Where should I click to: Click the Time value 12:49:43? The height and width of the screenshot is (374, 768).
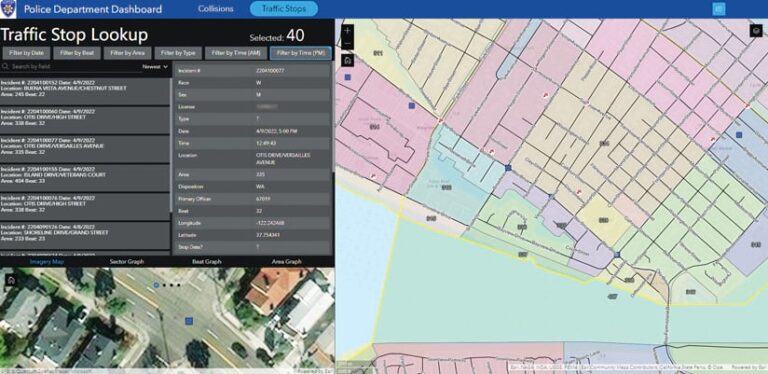(265, 143)
